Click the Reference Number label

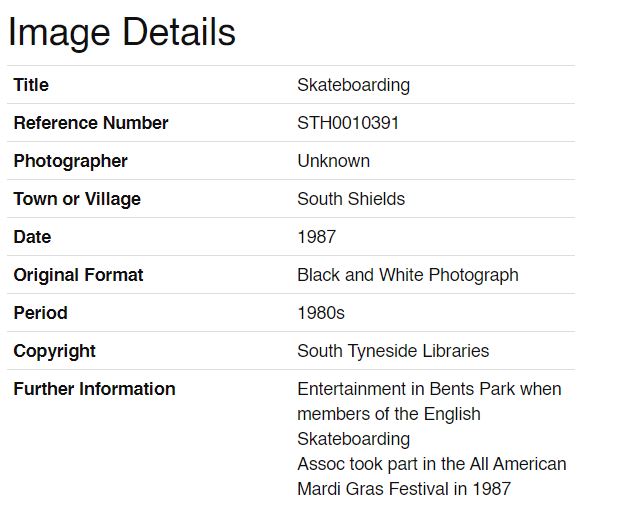click(91, 123)
